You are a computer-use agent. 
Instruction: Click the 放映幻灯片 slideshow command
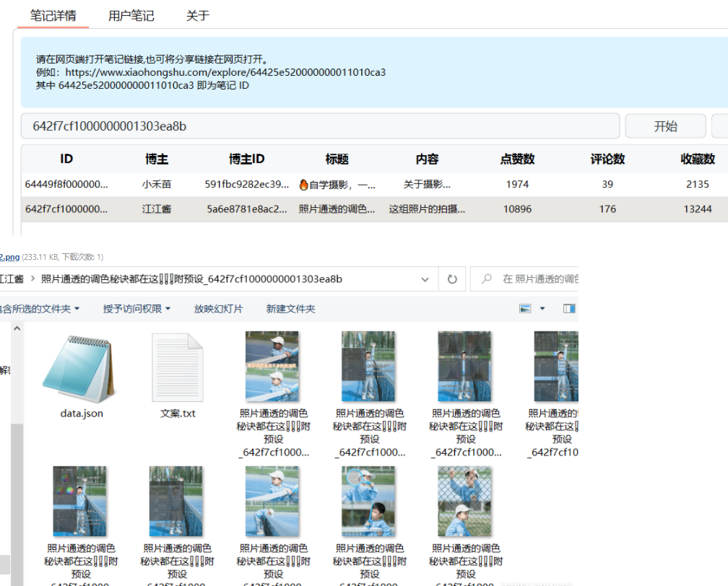(x=218, y=309)
